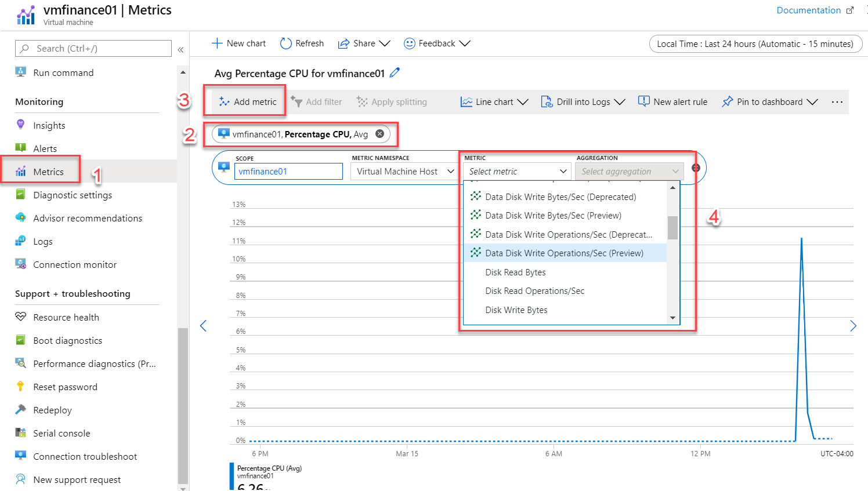Open the Line chart type dropdown
Screen dimensions: 868x491
click(x=494, y=102)
